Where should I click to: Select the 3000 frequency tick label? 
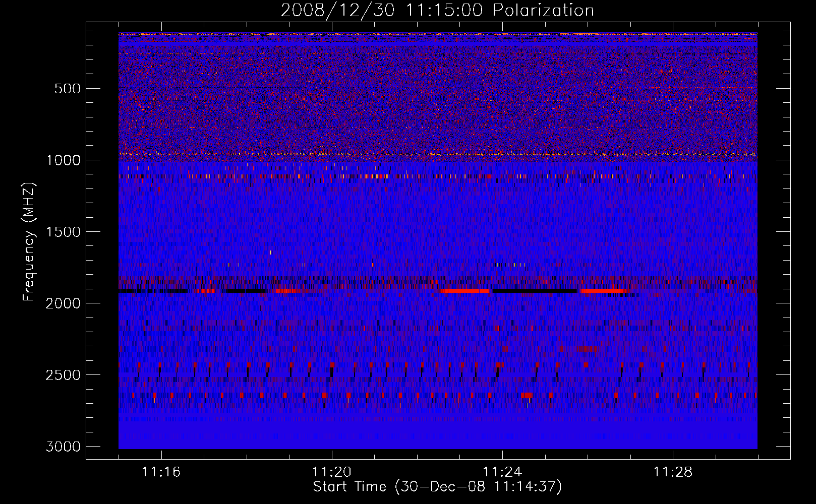[x=63, y=447]
